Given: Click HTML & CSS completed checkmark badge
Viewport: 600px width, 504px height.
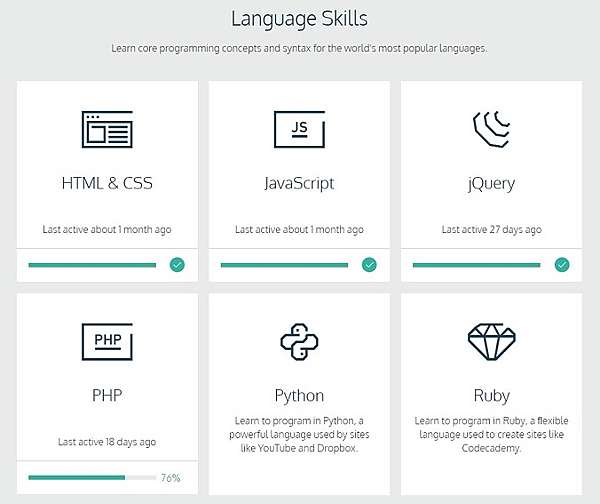Looking at the screenshot, I should tap(177, 264).
